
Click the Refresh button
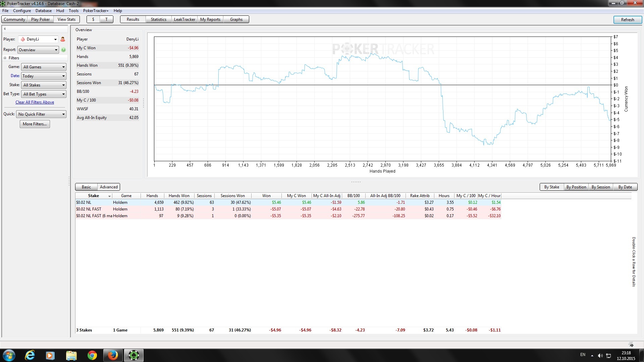627,20
